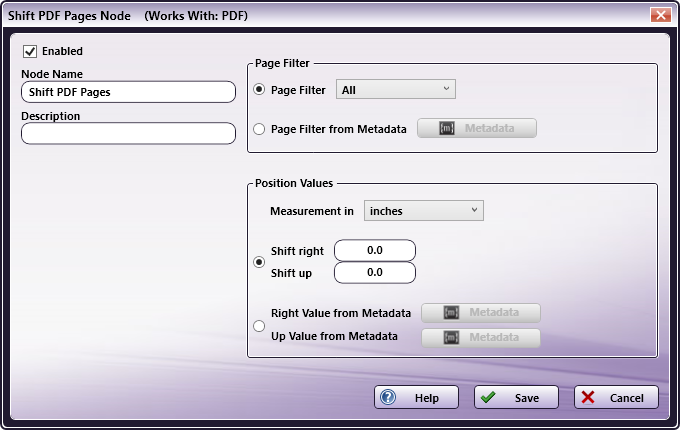The height and width of the screenshot is (430, 680).
Task: Open the Measurement in inches dropdown
Action: [x=423, y=211]
